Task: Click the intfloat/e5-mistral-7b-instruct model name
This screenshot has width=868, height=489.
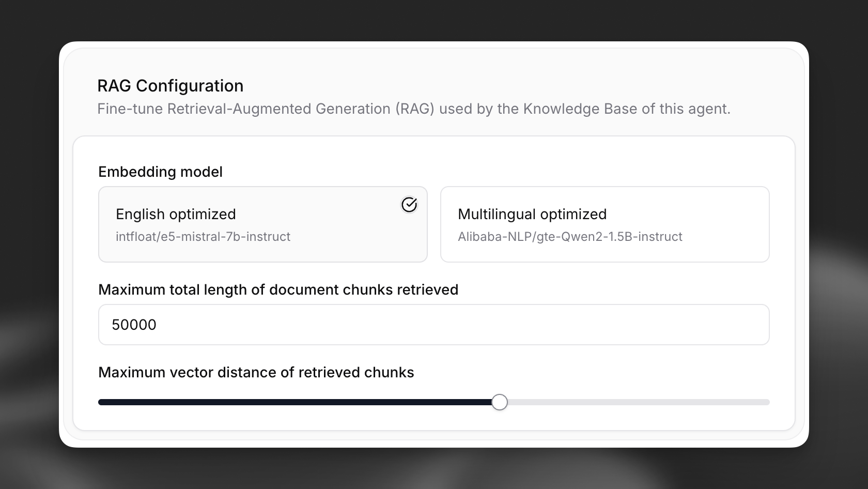Action: (203, 236)
